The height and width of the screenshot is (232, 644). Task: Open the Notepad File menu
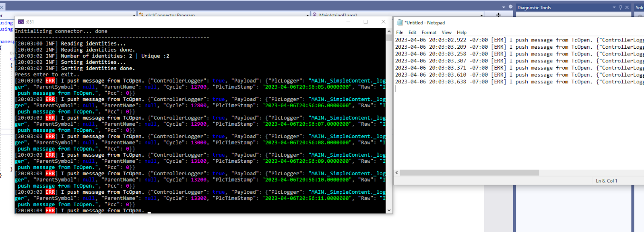click(x=400, y=32)
